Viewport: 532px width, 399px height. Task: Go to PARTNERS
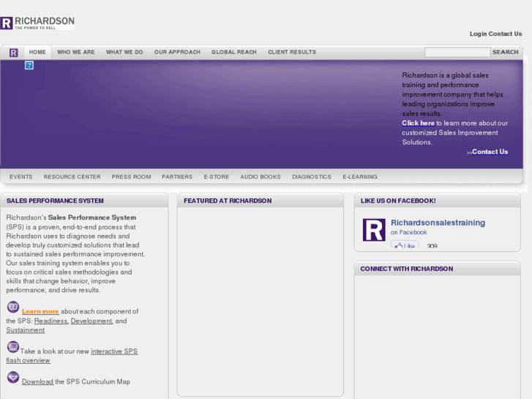pyautogui.click(x=177, y=177)
